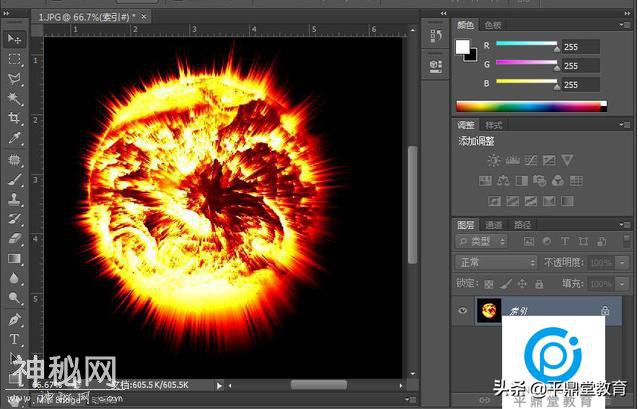The width and height of the screenshot is (640, 409).
Task: Open the collapsed 3D cube panel icon
Action: [436, 65]
